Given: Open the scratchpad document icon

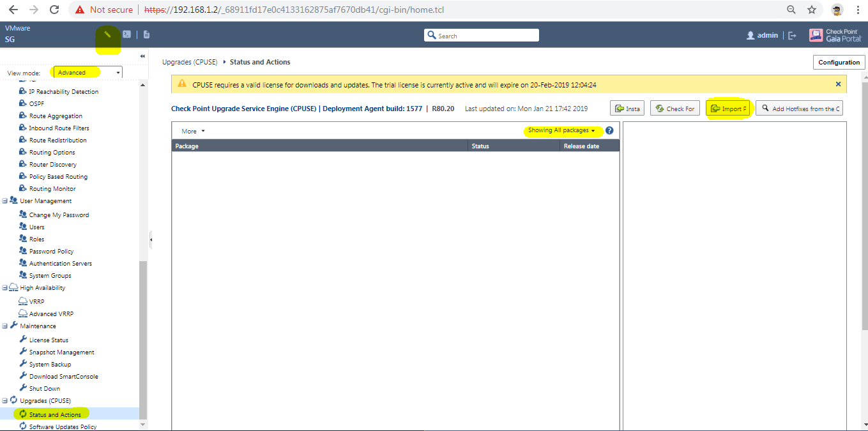Looking at the screenshot, I should click(x=146, y=34).
